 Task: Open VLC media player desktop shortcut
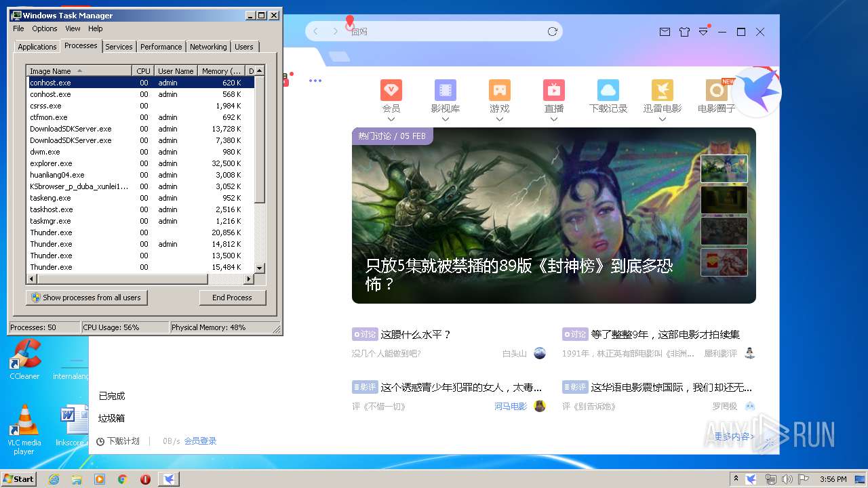click(x=24, y=430)
